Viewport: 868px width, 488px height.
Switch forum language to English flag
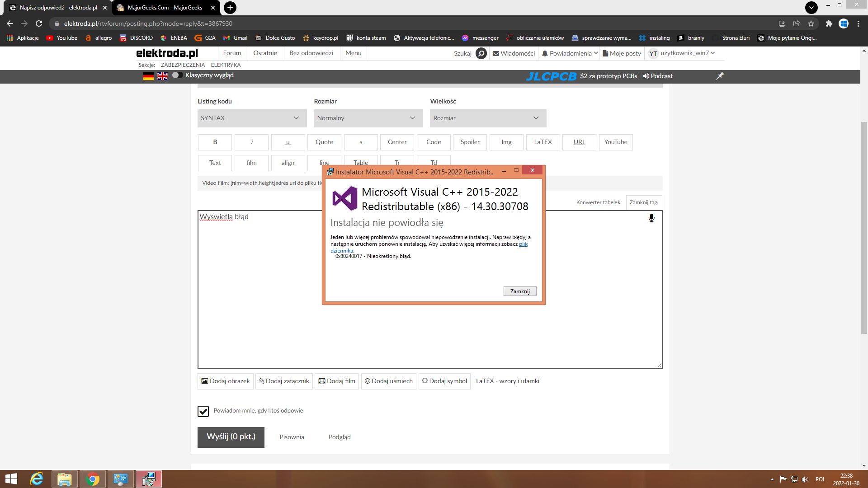162,76
